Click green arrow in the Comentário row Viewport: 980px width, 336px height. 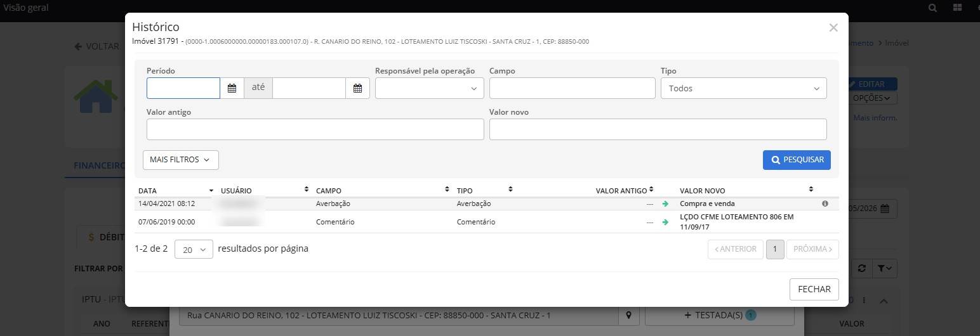pyautogui.click(x=665, y=223)
